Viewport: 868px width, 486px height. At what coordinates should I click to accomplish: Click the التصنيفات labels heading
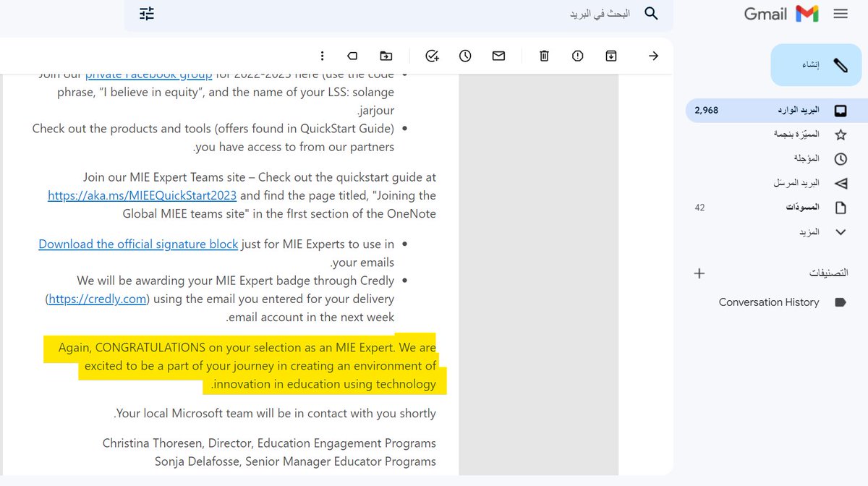coord(828,273)
